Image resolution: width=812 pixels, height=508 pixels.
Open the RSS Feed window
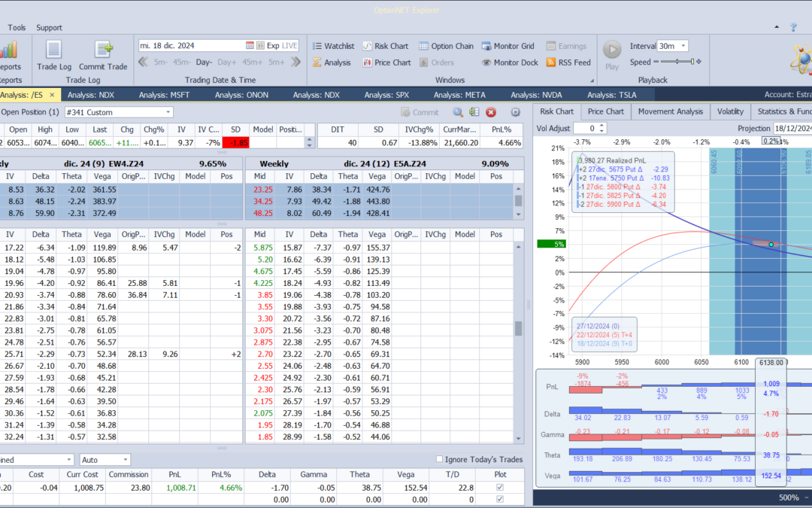pyautogui.click(x=568, y=62)
